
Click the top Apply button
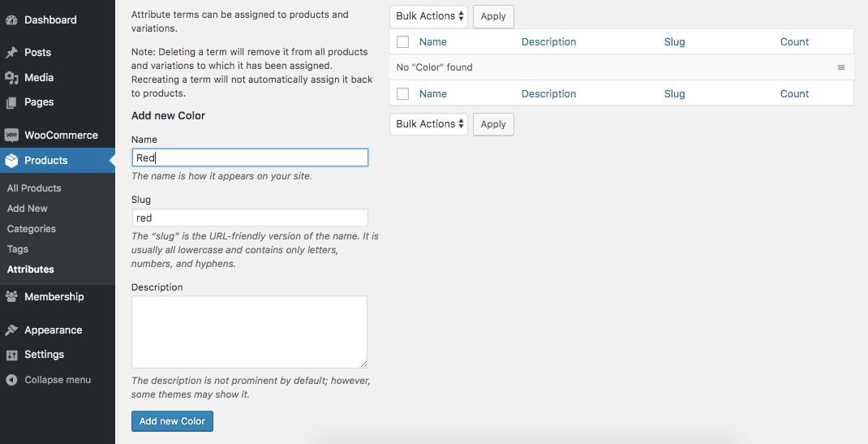click(x=493, y=16)
